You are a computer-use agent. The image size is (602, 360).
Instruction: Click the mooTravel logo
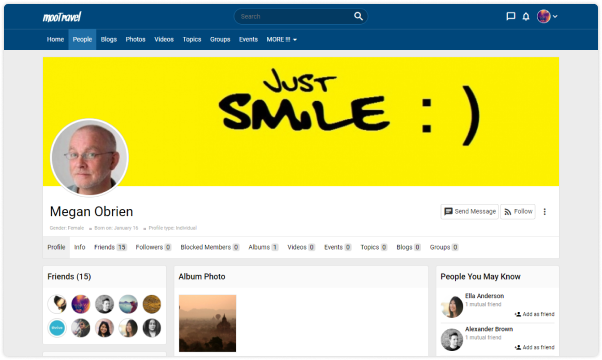click(x=62, y=17)
